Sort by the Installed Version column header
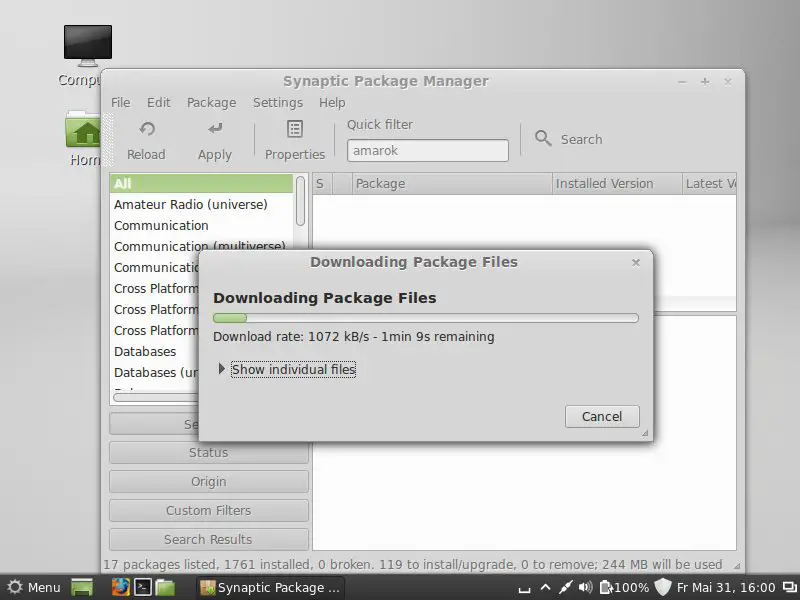 pos(617,184)
